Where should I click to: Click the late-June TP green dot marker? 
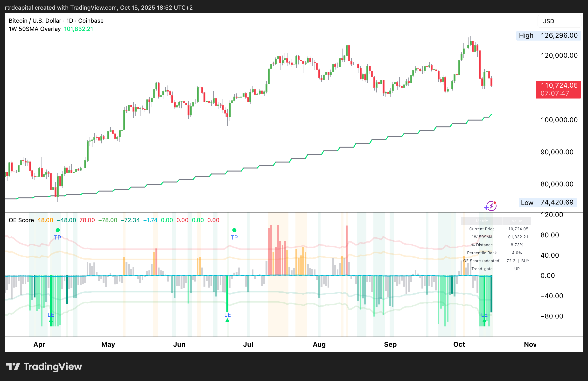point(234,230)
